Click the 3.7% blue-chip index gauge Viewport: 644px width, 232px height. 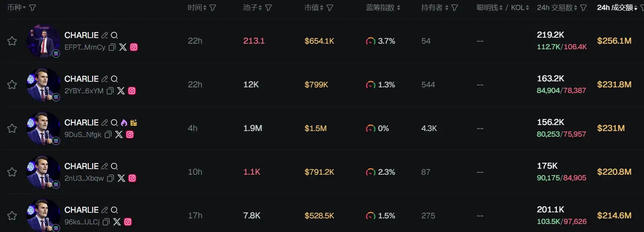370,41
